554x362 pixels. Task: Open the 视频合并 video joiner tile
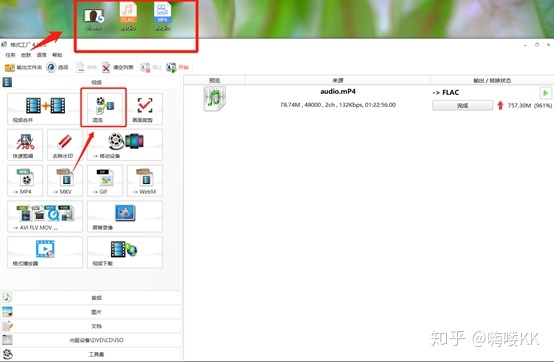(x=45, y=109)
